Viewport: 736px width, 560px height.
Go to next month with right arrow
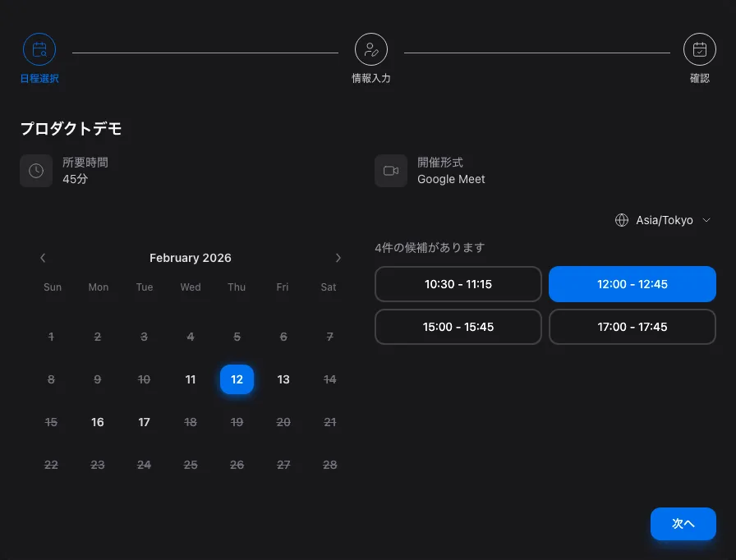[338, 258]
